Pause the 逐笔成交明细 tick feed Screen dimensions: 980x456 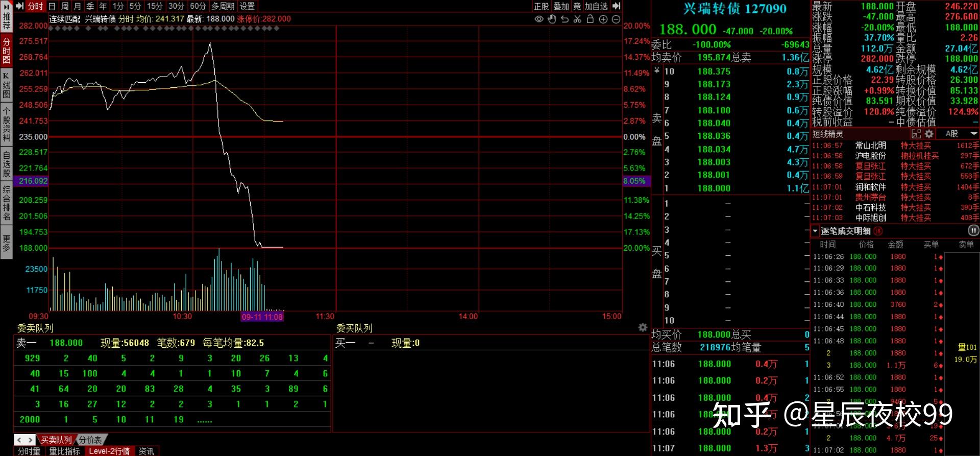click(973, 231)
